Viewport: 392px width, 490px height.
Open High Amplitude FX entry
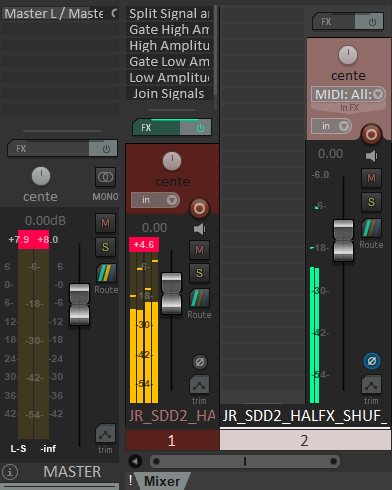tap(169, 45)
